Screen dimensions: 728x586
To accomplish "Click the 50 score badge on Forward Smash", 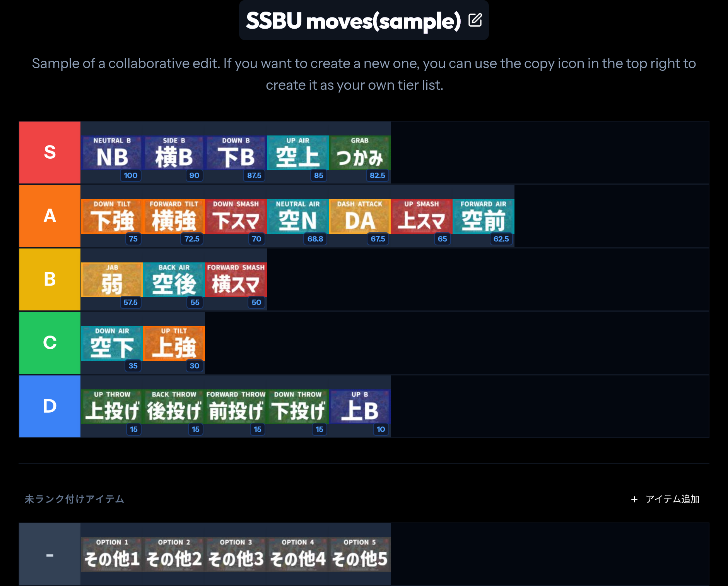I will (x=256, y=302).
